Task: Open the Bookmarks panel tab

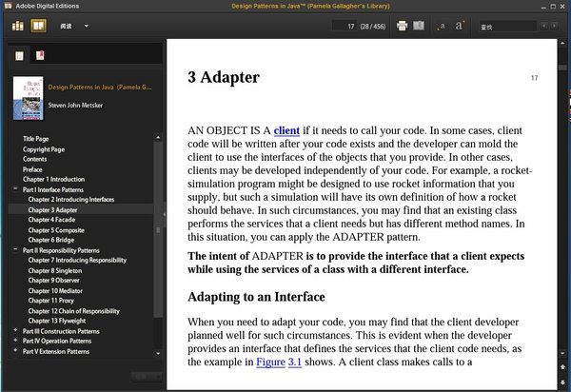Action: pos(40,55)
